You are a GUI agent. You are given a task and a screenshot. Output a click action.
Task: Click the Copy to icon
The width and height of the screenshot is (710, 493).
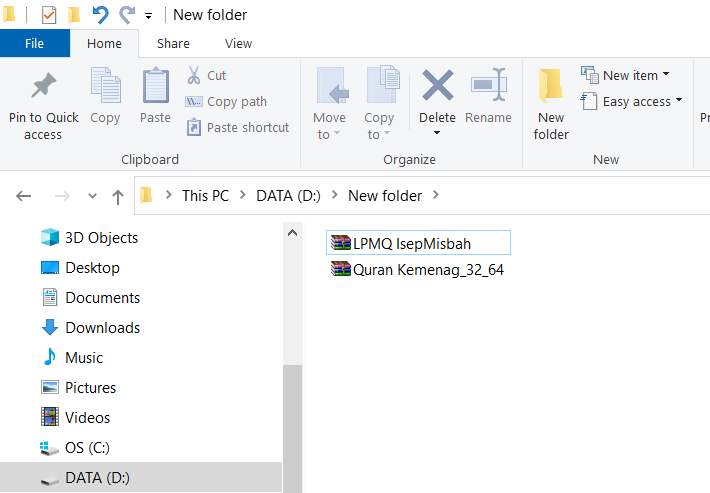pos(383,85)
